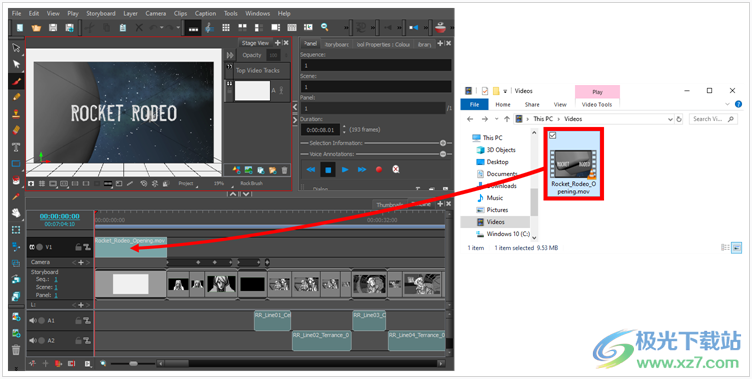Select the Rectangle shape tool
The height and width of the screenshot is (379, 752).
click(x=16, y=164)
